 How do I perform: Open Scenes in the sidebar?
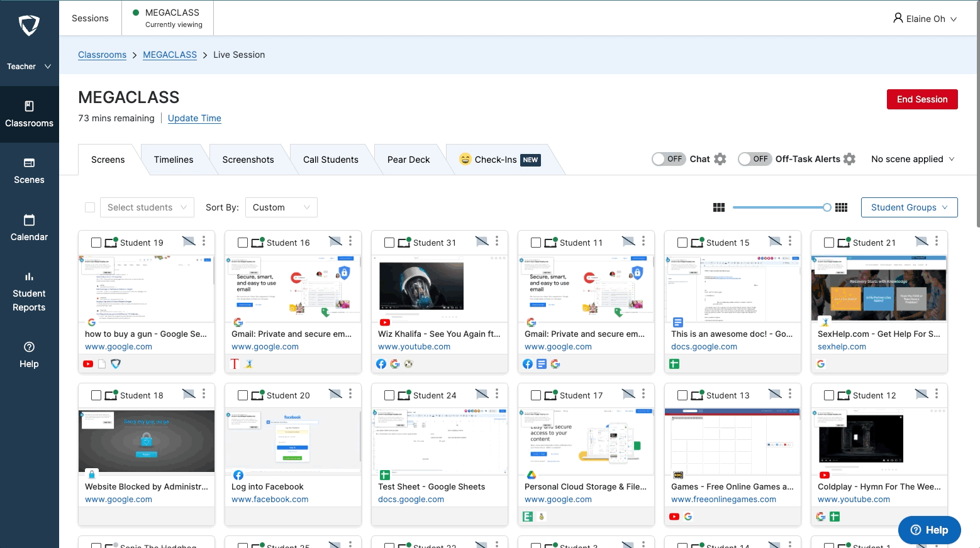click(29, 171)
